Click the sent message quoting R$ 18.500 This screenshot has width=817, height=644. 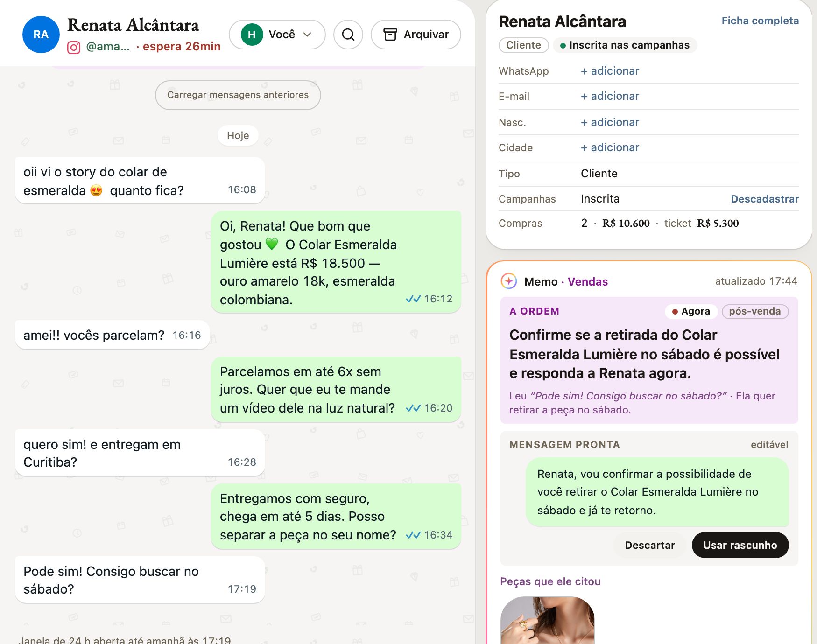coord(336,262)
